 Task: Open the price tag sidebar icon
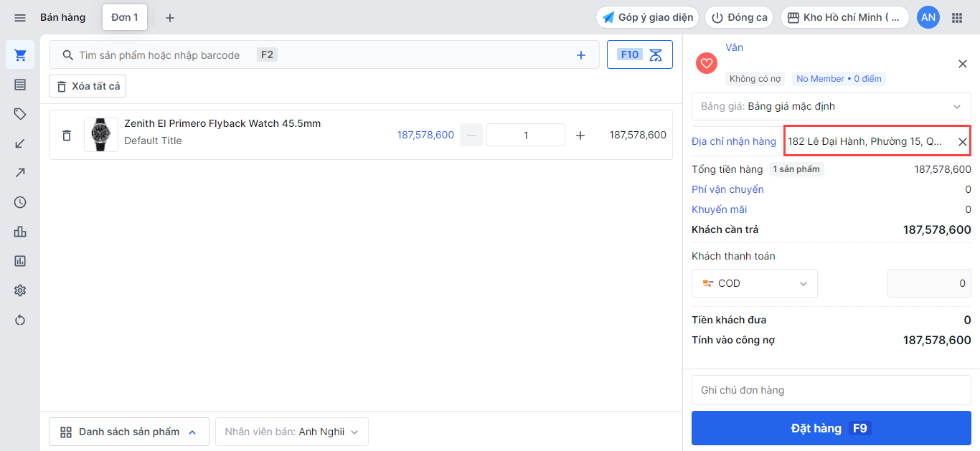pos(20,114)
